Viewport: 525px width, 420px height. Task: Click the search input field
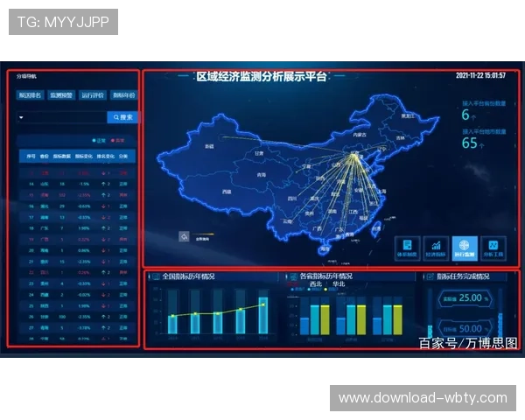62,117
